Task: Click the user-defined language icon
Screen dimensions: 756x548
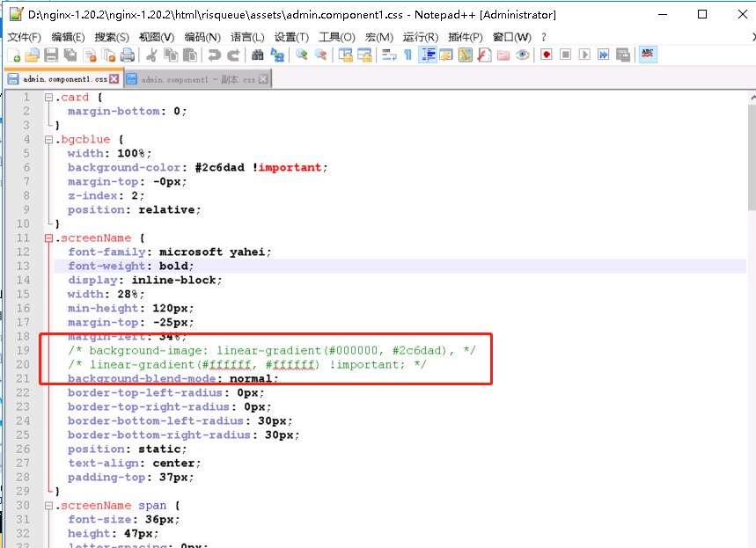Action: (446, 55)
